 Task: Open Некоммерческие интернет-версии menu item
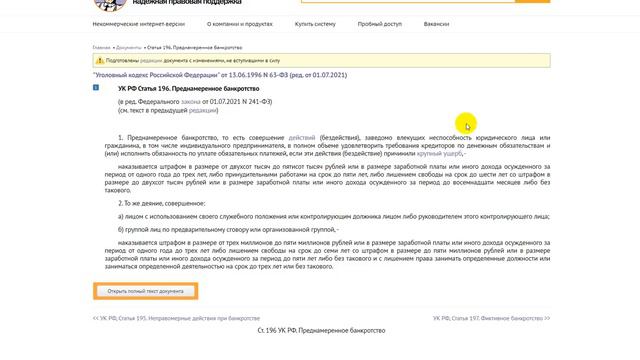coord(139,24)
